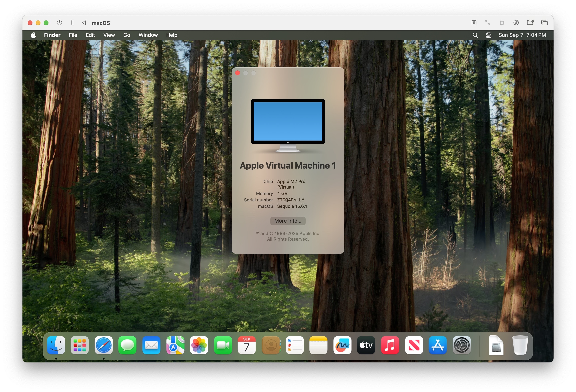This screenshot has width=576, height=392.
Task: Open the Window menu
Action: tap(148, 35)
